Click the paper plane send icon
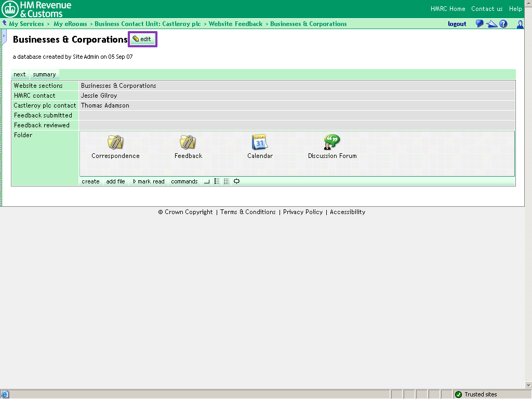The image size is (532, 399). pos(491,23)
